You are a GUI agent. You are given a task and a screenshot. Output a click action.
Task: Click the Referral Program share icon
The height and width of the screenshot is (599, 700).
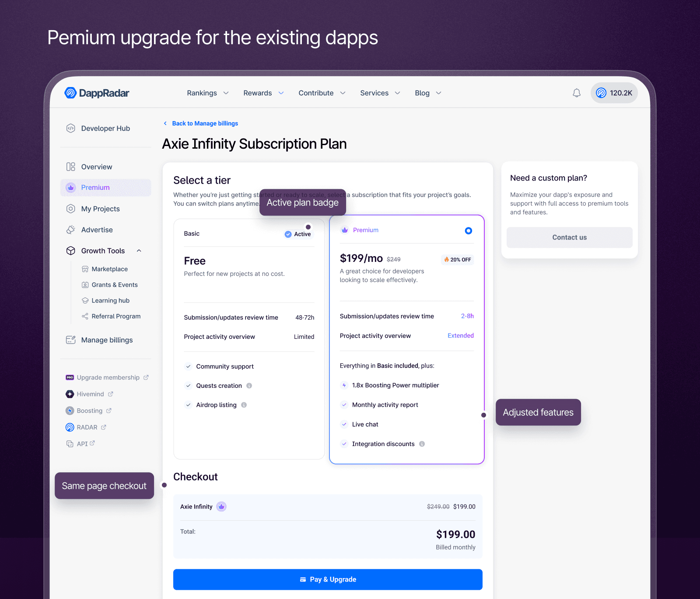tap(85, 316)
